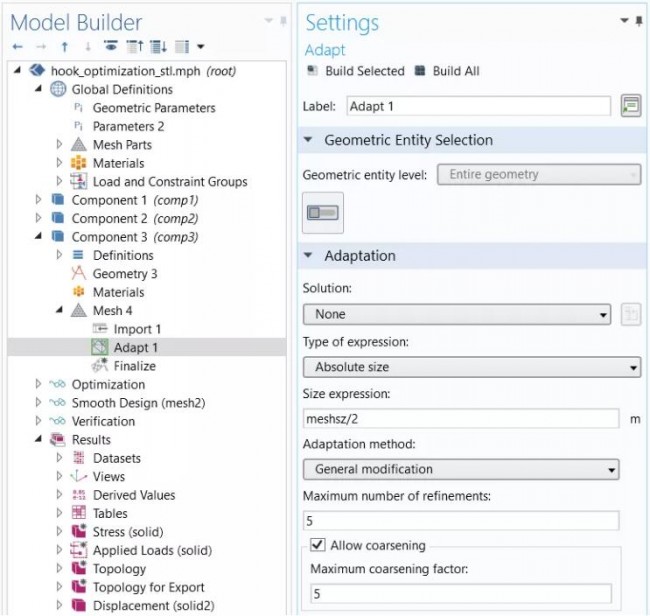Expand the Component 1 tree node
Viewport: 650px width, 616px height.
[x=39, y=200]
